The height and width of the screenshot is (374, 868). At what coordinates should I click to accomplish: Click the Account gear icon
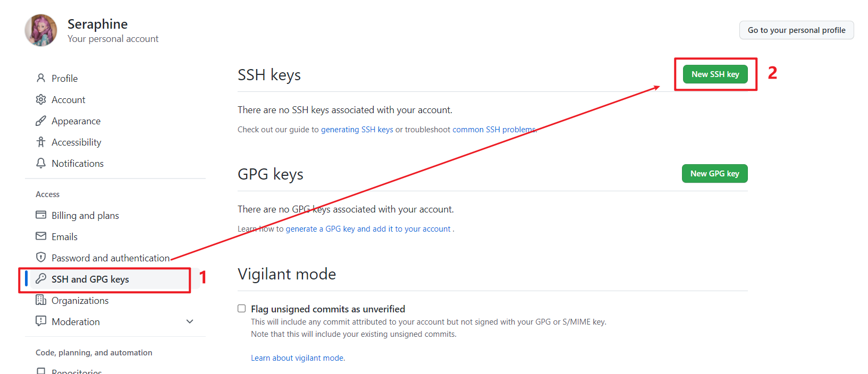[41, 99]
